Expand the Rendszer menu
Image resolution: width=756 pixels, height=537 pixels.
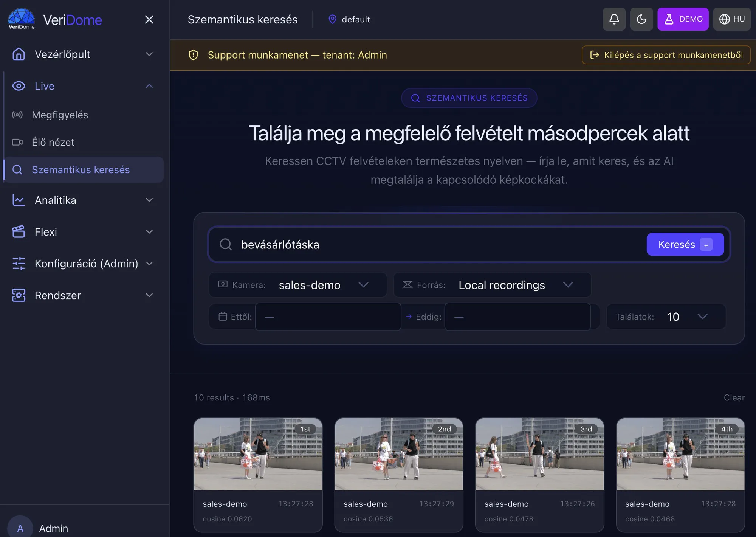(83, 295)
